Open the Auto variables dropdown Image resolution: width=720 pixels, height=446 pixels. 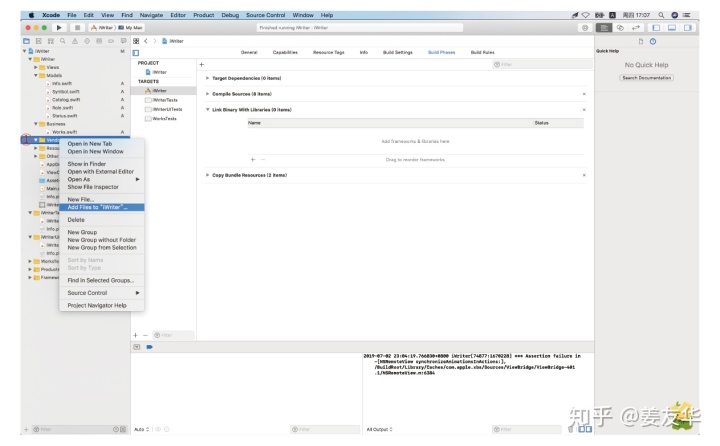[141, 429]
